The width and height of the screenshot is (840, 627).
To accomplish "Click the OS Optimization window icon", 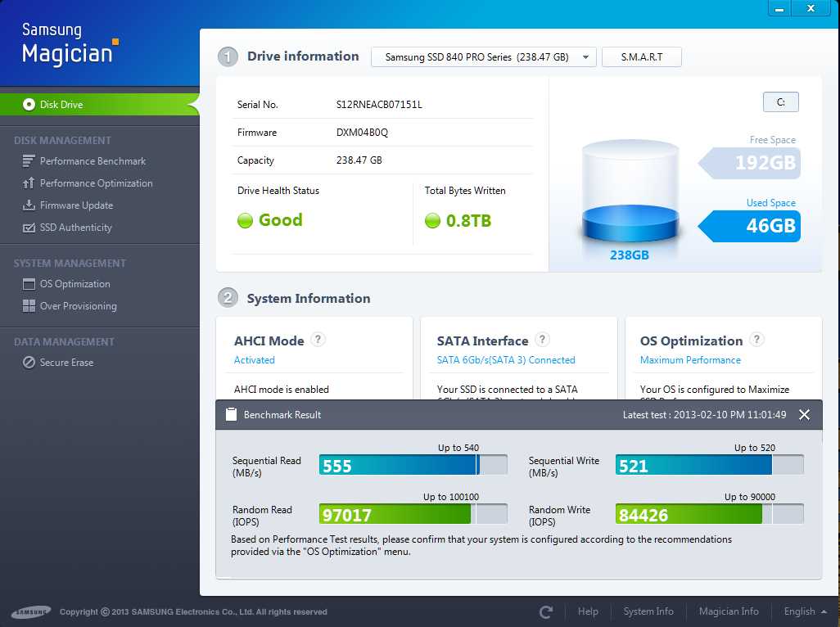I will click(29, 284).
